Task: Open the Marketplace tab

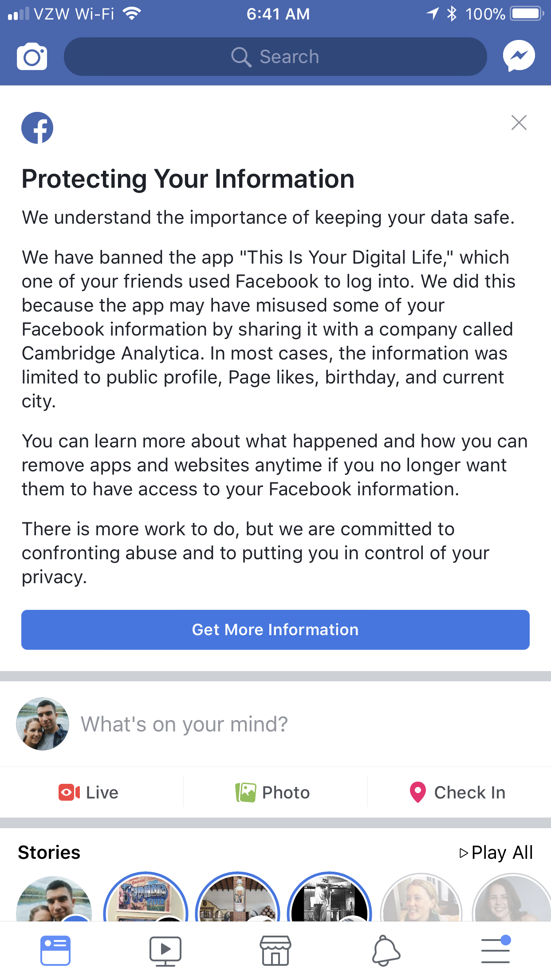Action: [275, 951]
